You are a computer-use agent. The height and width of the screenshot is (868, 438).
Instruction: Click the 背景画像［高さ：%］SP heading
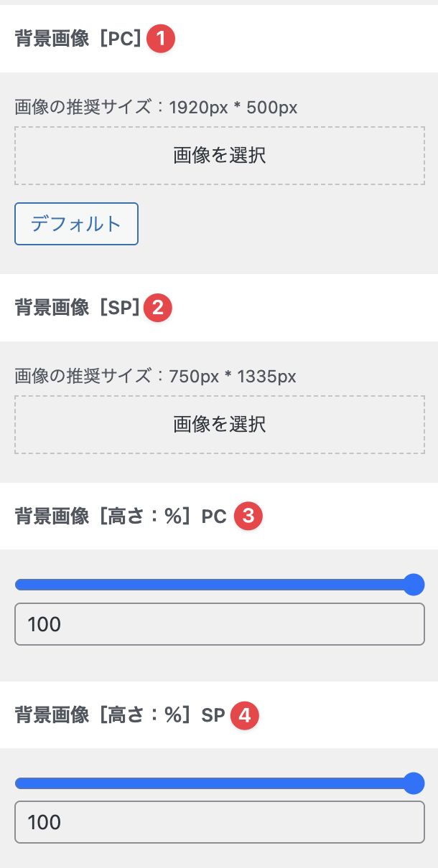point(120,714)
